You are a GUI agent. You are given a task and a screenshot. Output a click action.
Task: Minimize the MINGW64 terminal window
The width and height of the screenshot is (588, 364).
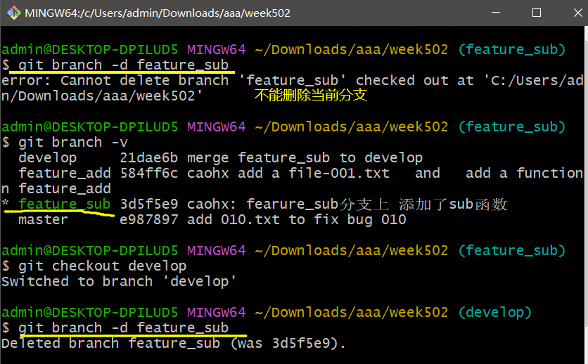[x=496, y=13]
